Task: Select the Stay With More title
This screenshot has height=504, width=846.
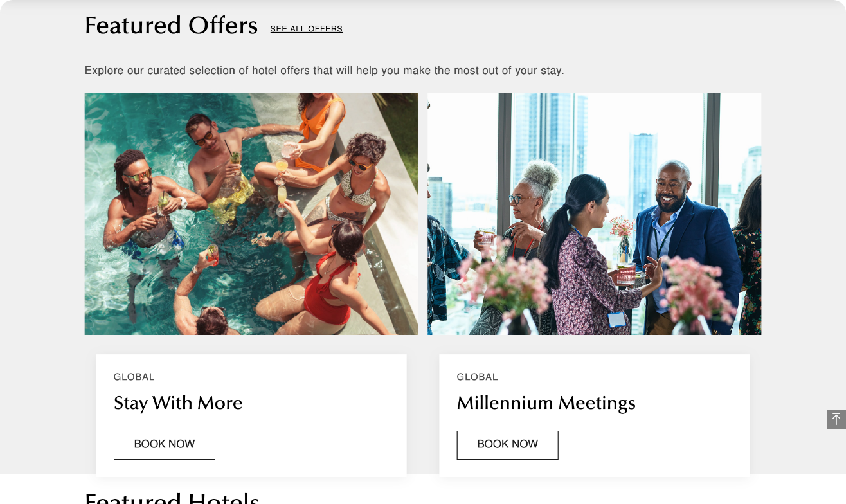Action: (178, 403)
